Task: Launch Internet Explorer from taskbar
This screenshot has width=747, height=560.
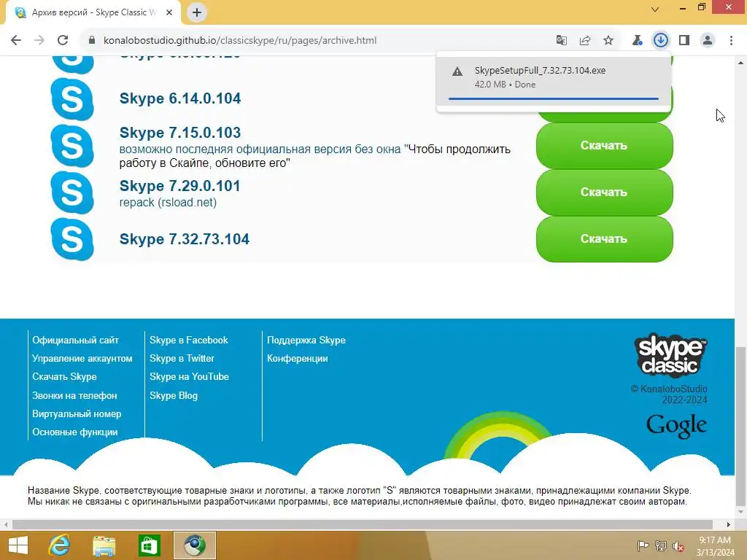Action: coord(59,545)
